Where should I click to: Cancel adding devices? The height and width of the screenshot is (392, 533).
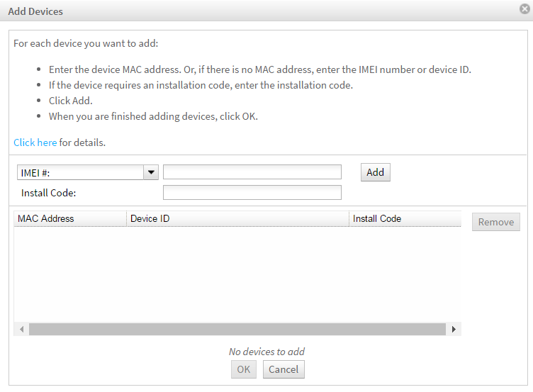pyautogui.click(x=284, y=369)
